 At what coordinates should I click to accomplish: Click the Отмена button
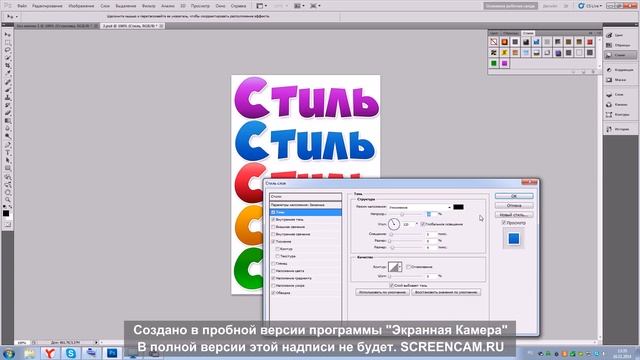click(514, 205)
